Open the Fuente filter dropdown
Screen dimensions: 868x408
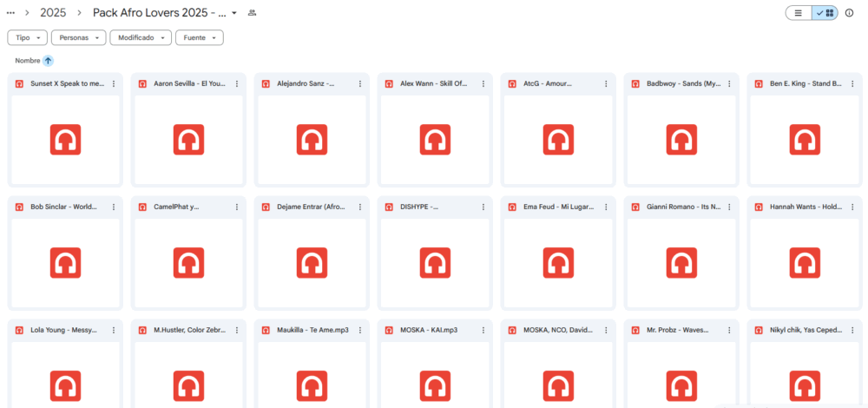pyautogui.click(x=200, y=37)
